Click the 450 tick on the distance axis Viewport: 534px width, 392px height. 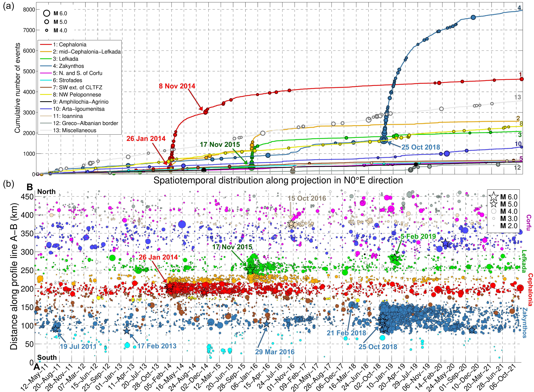tap(27, 197)
